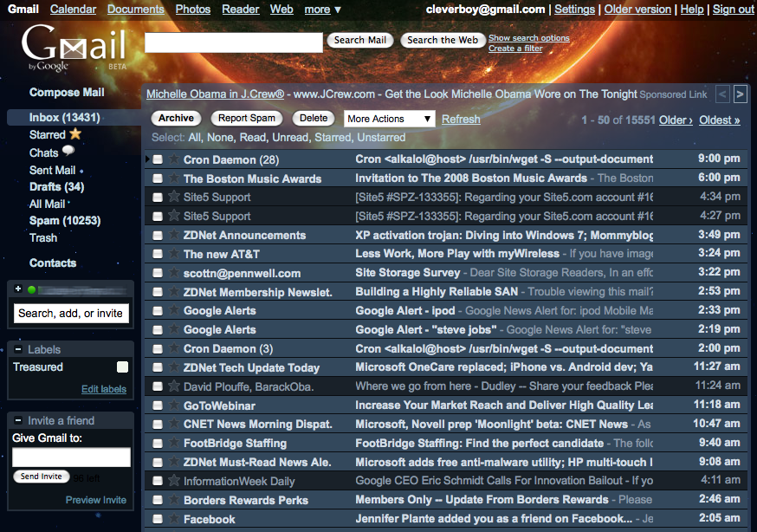This screenshot has height=532, width=757.
Task: Star the ZDNet Tech Update Today message
Action: tap(174, 367)
